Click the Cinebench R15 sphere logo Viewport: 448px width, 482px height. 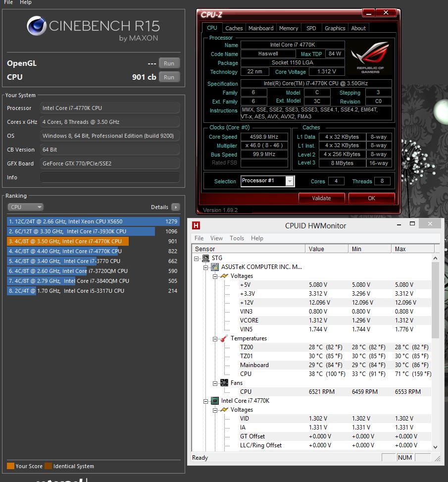[37, 27]
